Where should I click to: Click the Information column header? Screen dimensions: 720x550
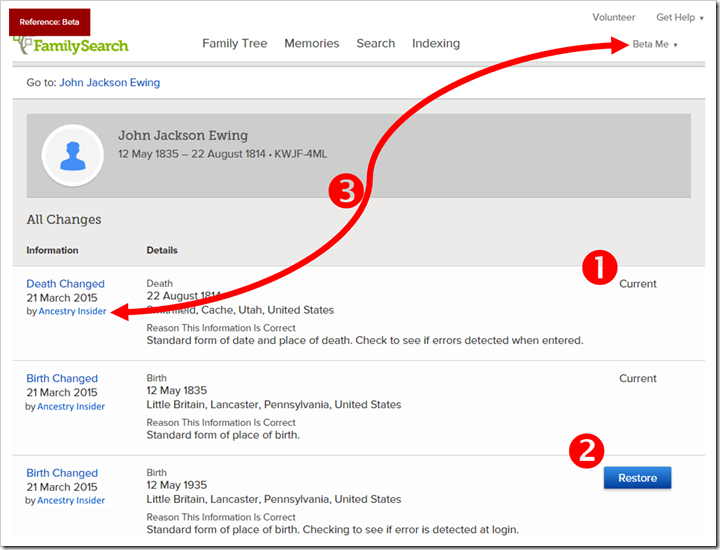[x=52, y=250]
